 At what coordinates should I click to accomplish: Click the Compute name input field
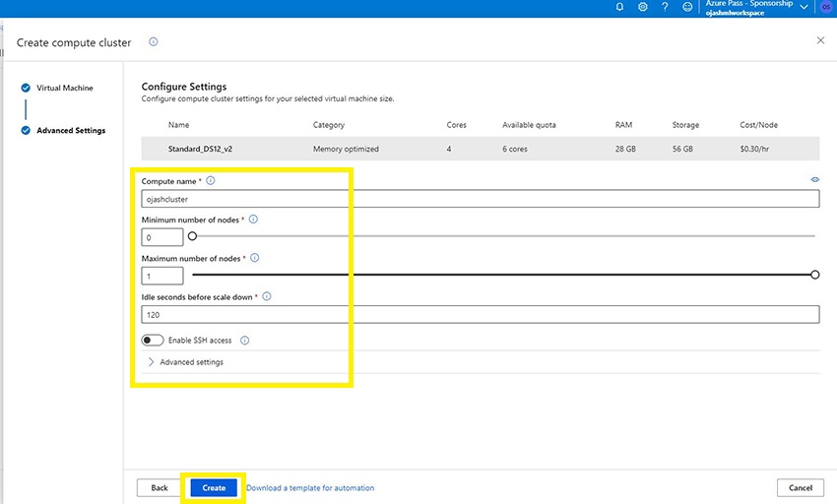481,199
